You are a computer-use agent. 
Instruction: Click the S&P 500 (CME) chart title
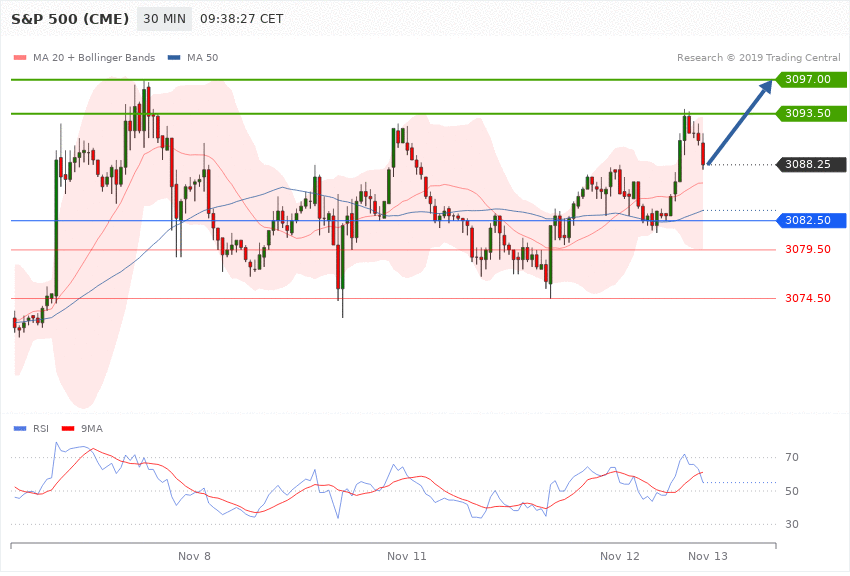(70, 19)
